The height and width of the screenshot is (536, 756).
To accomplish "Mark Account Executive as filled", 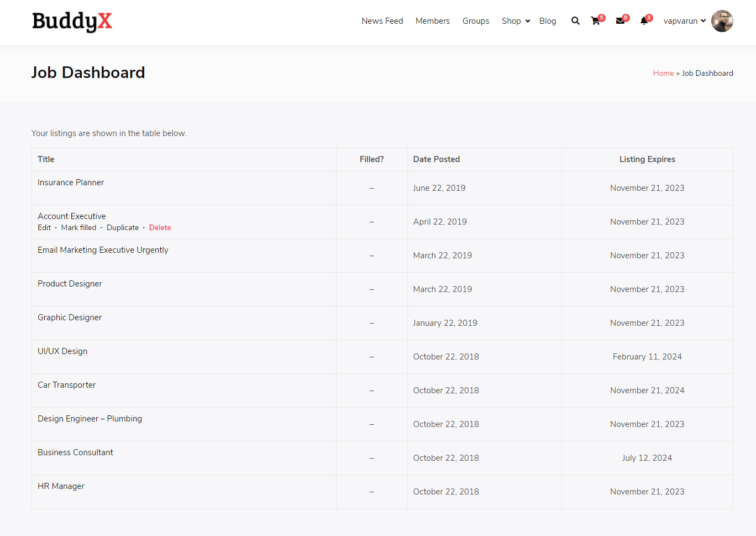I will [x=78, y=227].
